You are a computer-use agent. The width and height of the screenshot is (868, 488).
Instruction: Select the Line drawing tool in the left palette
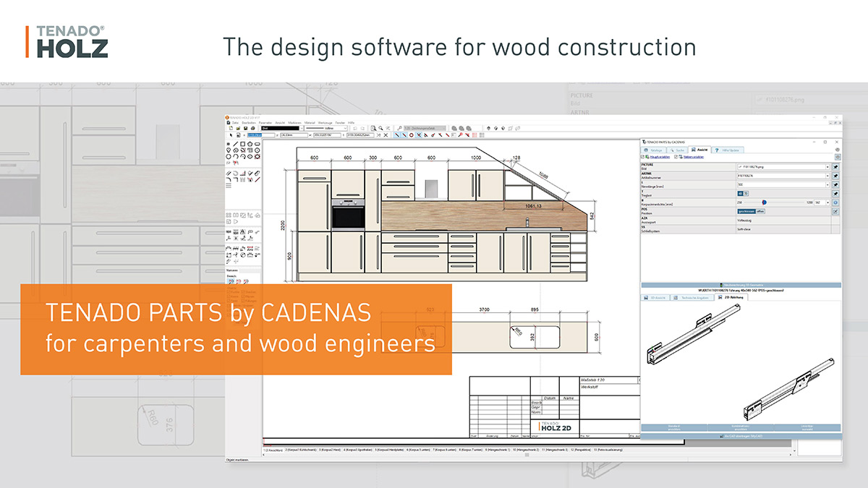(236, 144)
